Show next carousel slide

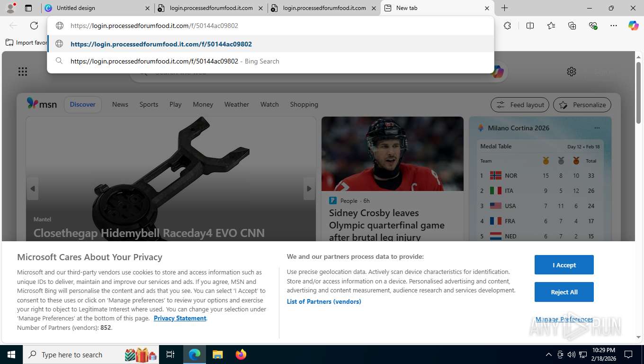pos(309,189)
